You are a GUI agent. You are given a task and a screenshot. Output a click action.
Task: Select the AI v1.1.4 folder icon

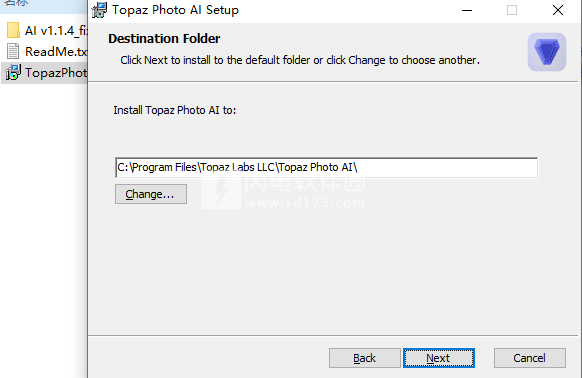[x=13, y=30]
